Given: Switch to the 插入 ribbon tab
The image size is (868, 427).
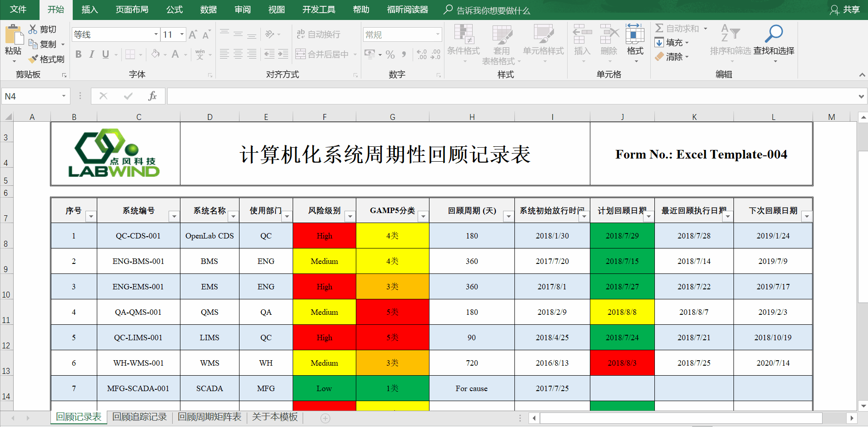Looking at the screenshot, I should (x=90, y=10).
